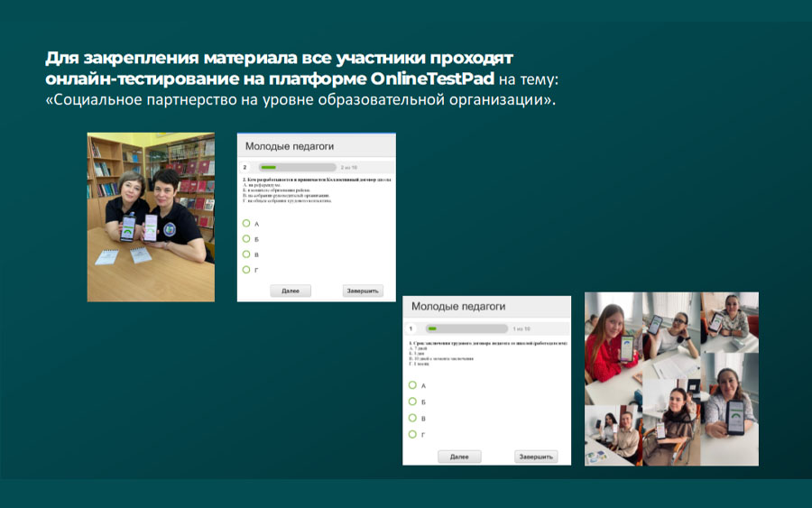Click the question text about Коллективный договор
The width and height of the screenshot is (812, 508).
[317, 180]
